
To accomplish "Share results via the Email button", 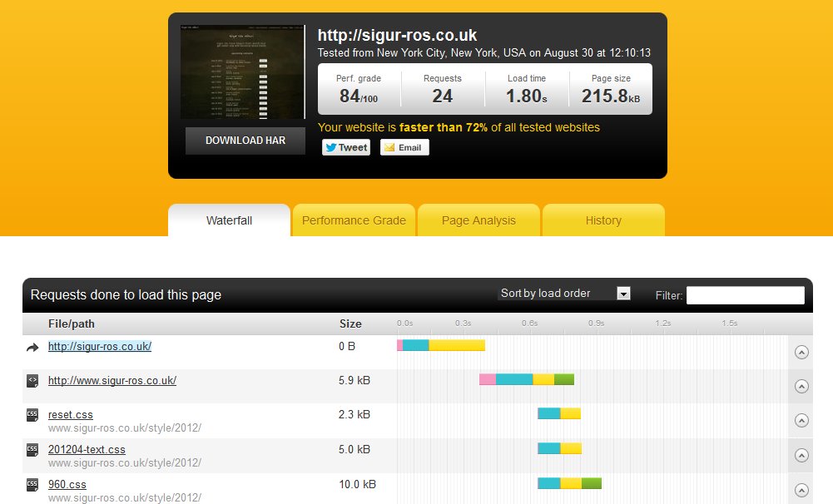I will pyautogui.click(x=404, y=148).
